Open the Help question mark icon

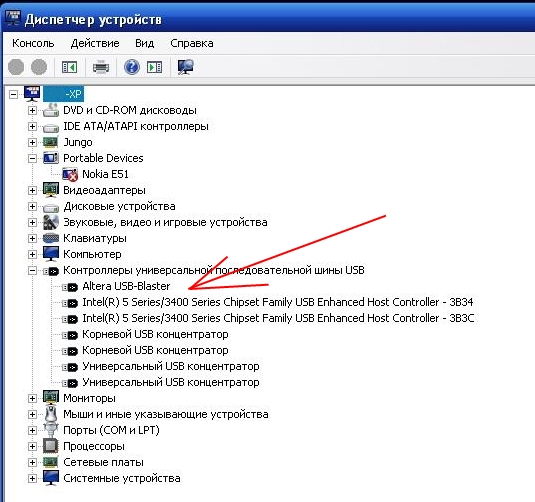pyautogui.click(x=132, y=67)
